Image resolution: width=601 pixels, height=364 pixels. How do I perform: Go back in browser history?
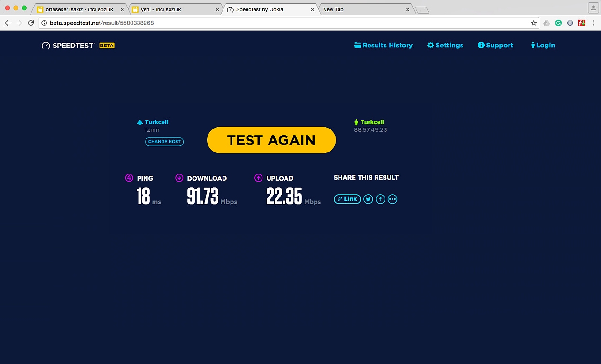(x=8, y=23)
